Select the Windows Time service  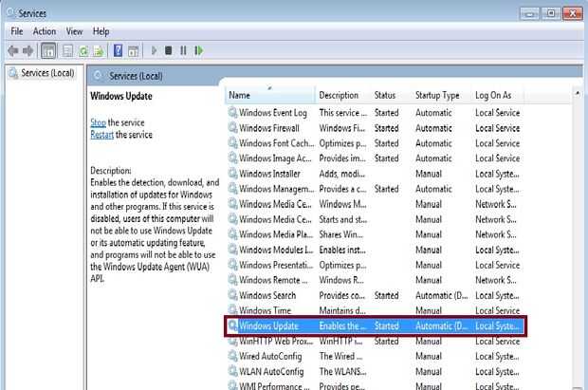tap(376, 310)
